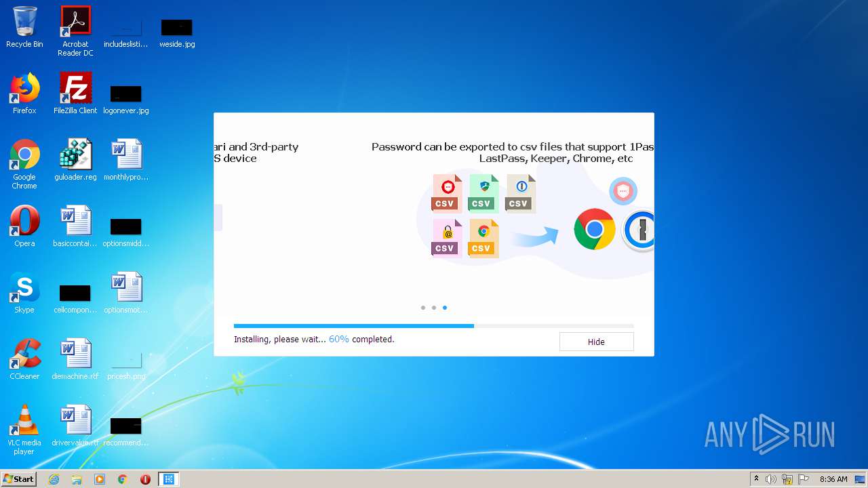Viewport: 868px width, 488px height.
Task: Click the Show desktop button
Action: 861,479
